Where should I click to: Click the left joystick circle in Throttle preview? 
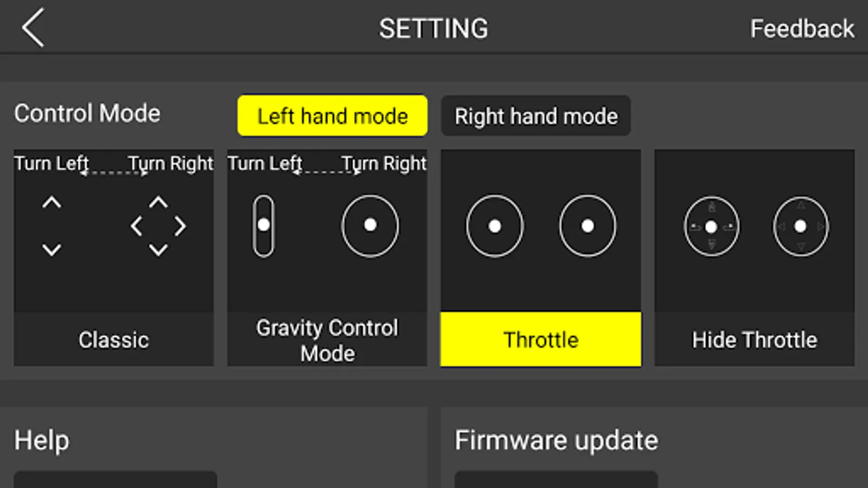coord(495,226)
